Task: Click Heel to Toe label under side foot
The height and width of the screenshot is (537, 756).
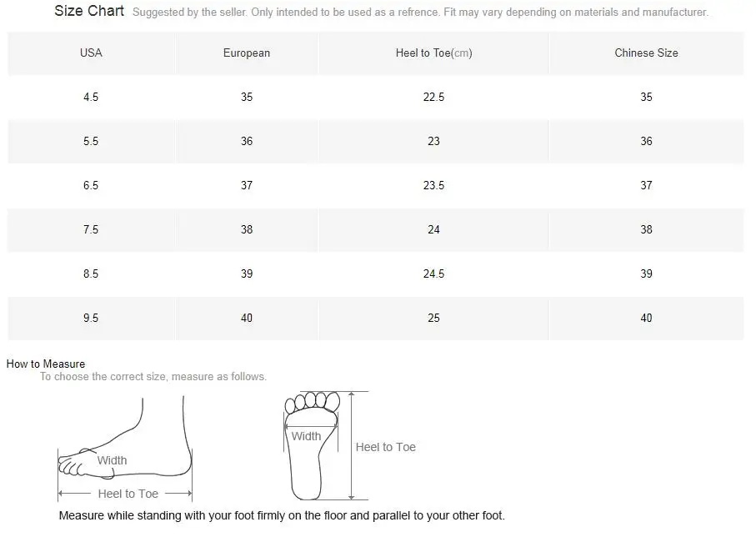Action: pos(128,494)
